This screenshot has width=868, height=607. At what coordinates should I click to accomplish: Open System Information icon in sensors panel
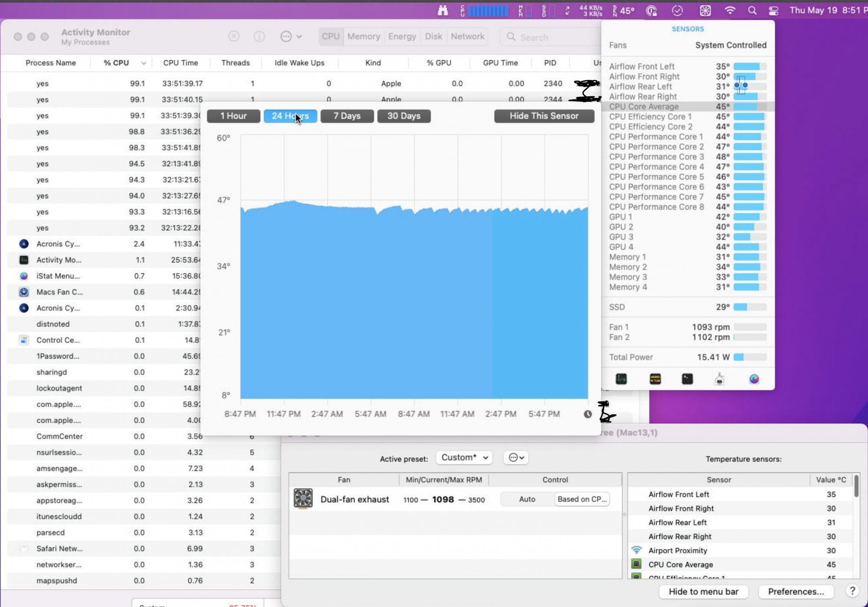pyautogui.click(x=720, y=379)
